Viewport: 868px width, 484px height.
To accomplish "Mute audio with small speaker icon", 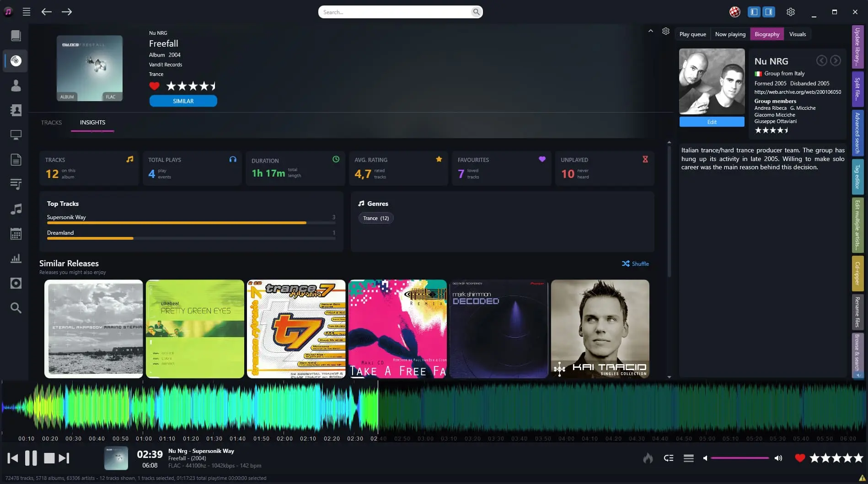I will pos(705,458).
